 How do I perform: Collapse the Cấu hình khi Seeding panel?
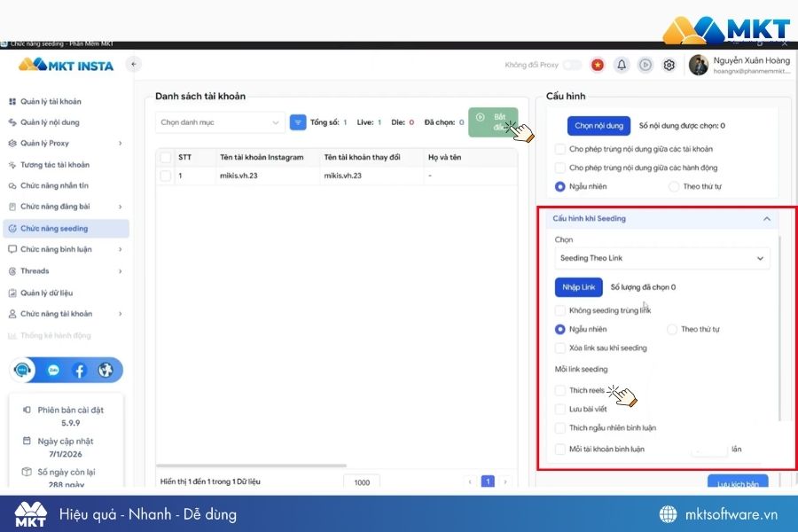[766, 218]
